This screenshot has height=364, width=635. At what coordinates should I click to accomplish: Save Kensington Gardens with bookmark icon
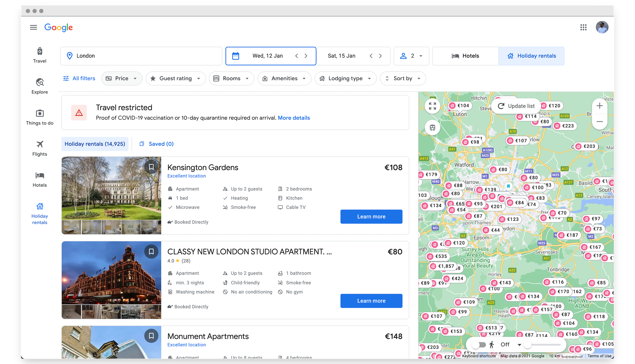[151, 167]
